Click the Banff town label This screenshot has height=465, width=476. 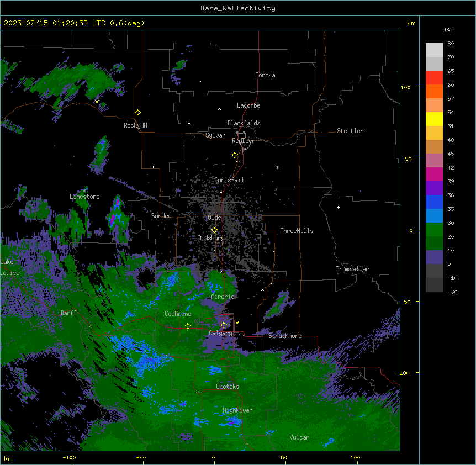pos(68,313)
